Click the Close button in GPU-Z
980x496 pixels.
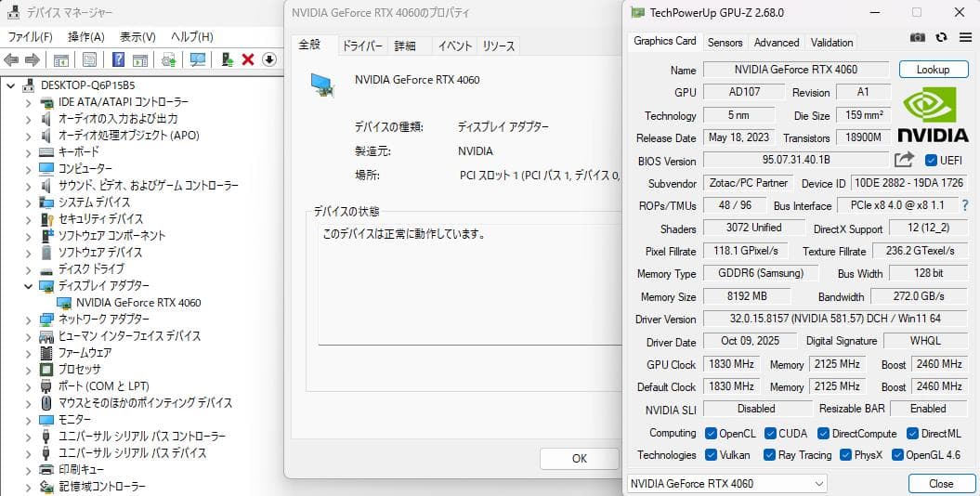(x=941, y=484)
